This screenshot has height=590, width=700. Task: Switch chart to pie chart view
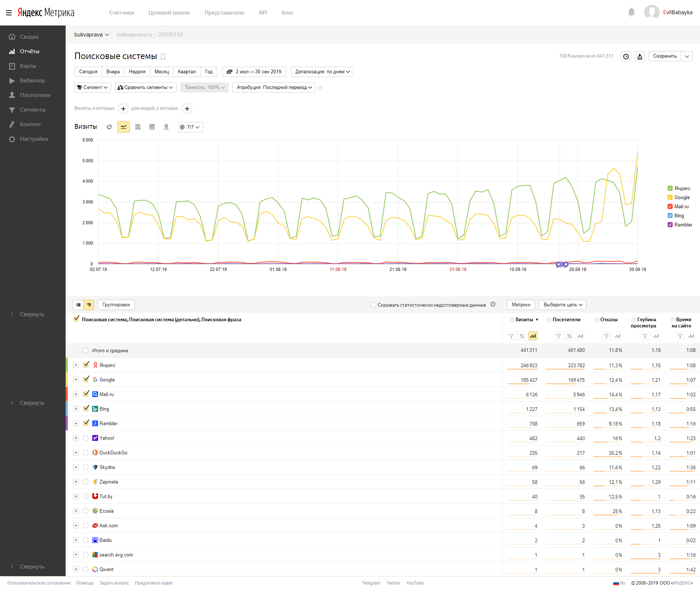[x=109, y=127]
